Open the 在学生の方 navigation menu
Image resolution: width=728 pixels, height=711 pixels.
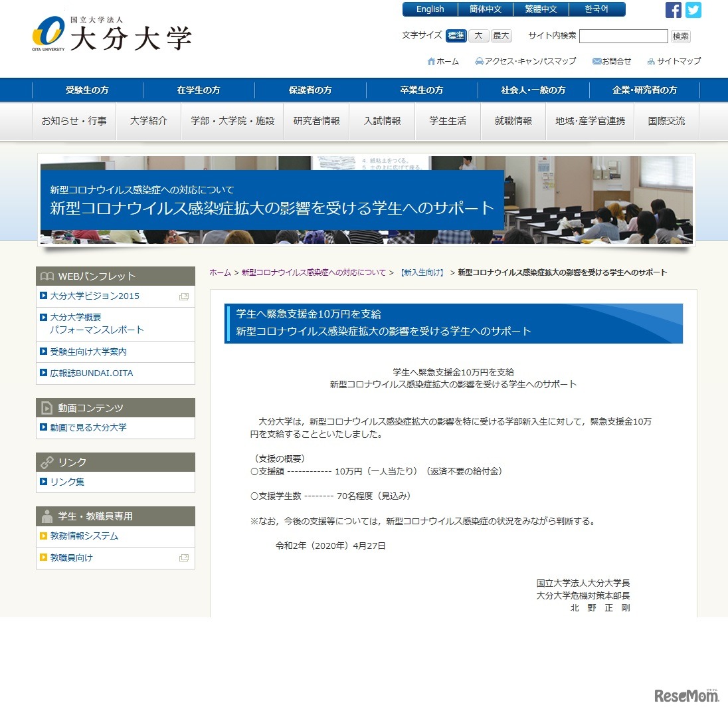[x=197, y=89]
